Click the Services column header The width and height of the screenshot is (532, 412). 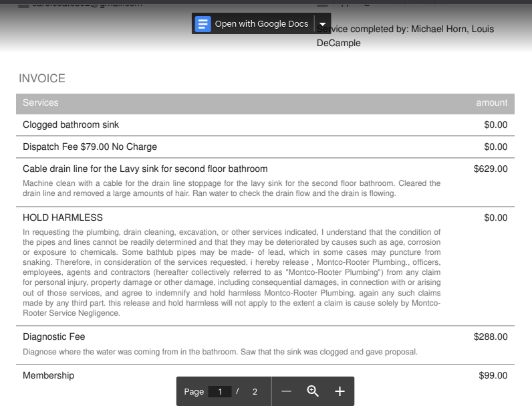(41, 103)
